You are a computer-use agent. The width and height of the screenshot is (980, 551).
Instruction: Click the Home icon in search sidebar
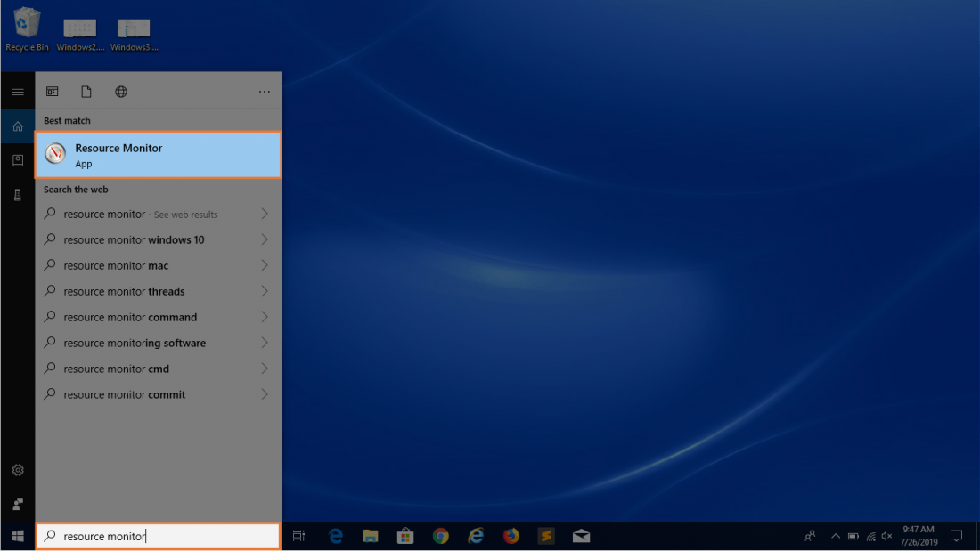(x=18, y=126)
